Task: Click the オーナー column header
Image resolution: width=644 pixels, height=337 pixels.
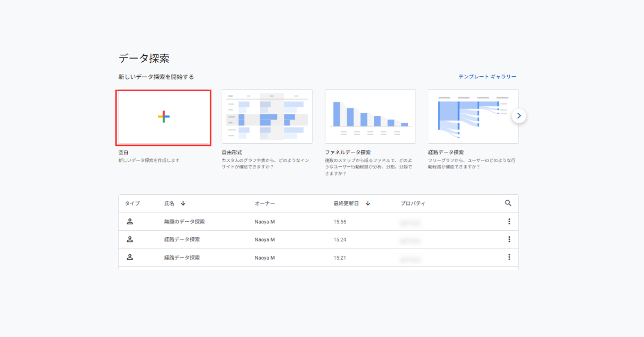Action: click(265, 203)
